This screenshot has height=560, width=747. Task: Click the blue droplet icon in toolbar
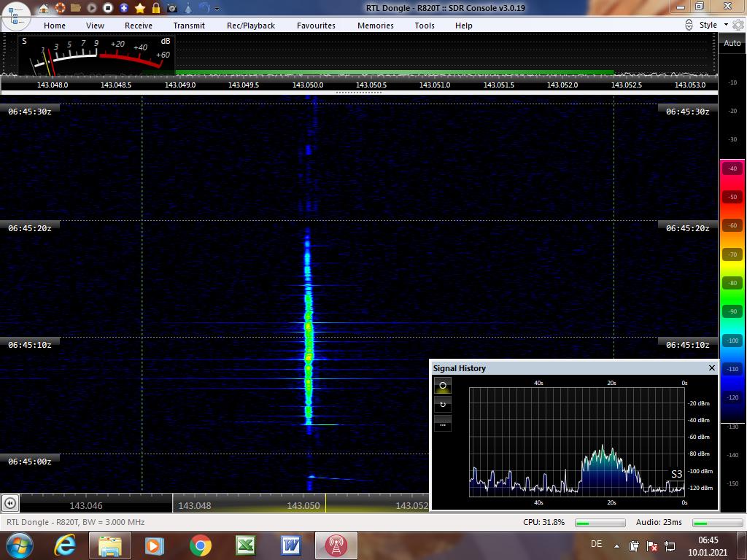(x=188, y=8)
